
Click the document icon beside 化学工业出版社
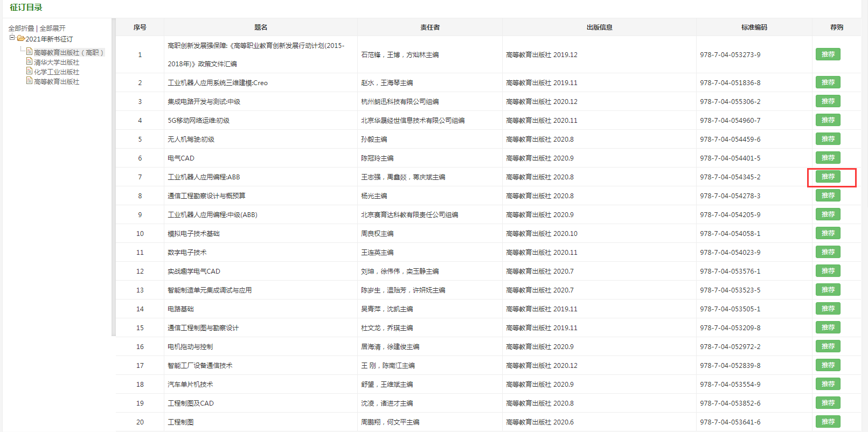pos(30,72)
